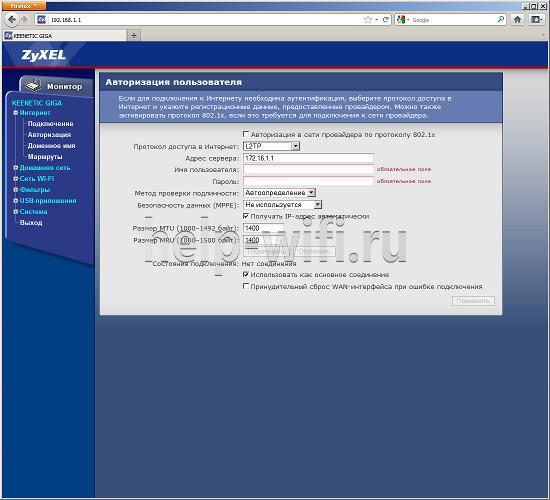The image size is (550, 500).
Task: Click the Выход link in sidebar
Action: coord(31,222)
